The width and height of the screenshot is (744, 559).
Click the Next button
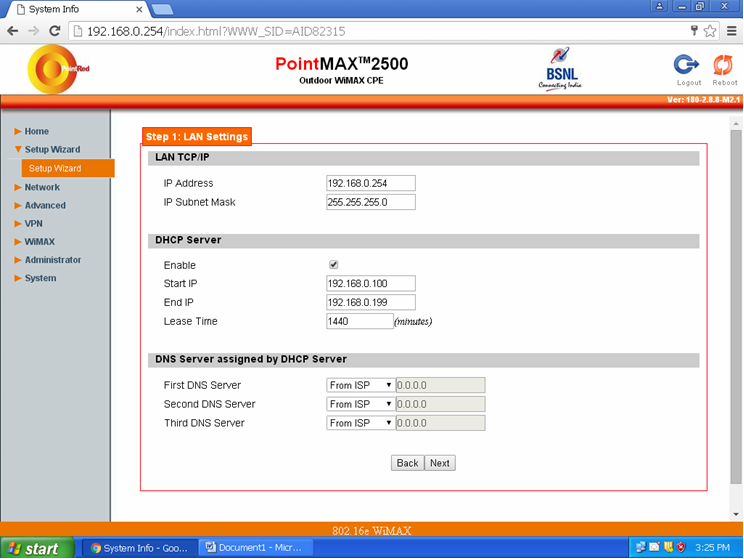coord(440,463)
